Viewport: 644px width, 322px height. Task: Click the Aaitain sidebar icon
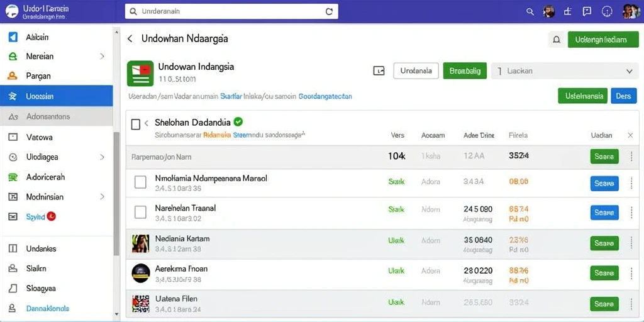(13, 37)
